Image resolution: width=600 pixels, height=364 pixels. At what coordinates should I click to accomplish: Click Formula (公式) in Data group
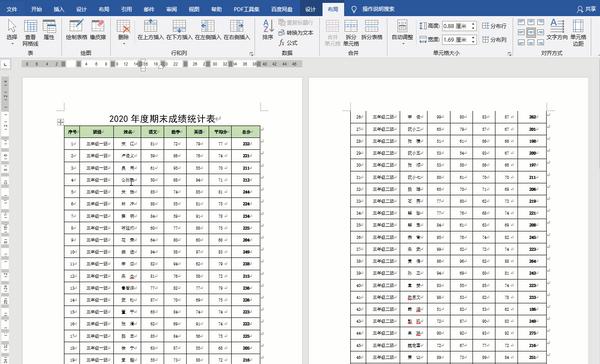pos(288,43)
